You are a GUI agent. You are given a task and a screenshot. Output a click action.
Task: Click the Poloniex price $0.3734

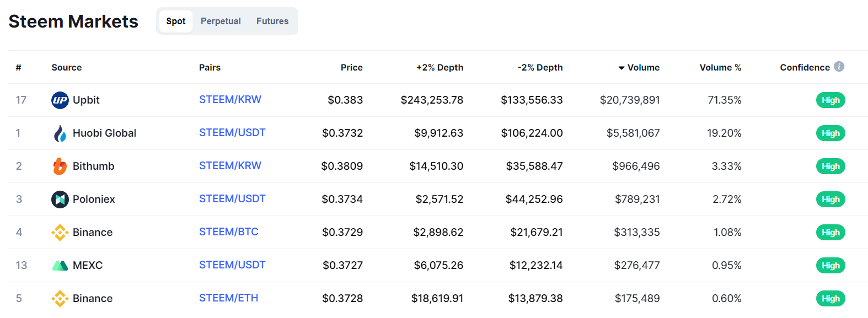[x=342, y=200]
